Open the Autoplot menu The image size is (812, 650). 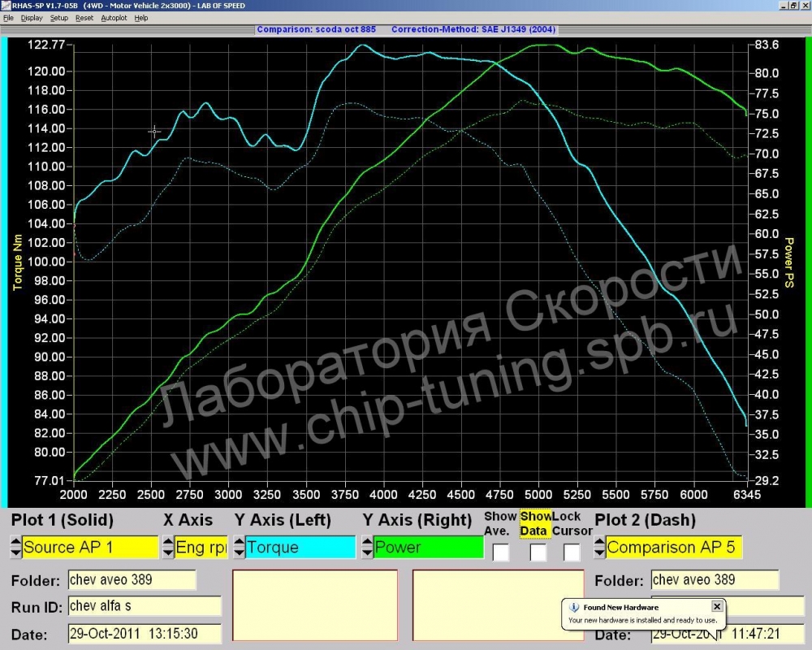point(114,18)
